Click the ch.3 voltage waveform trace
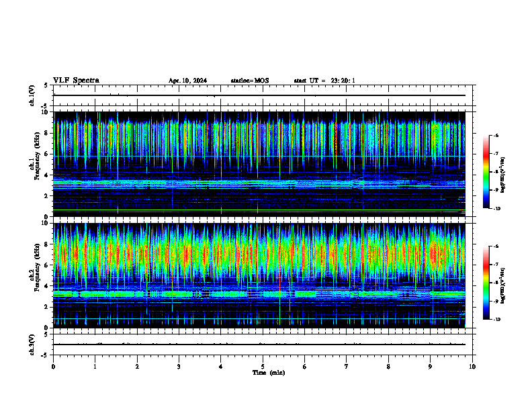 [x=259, y=345]
